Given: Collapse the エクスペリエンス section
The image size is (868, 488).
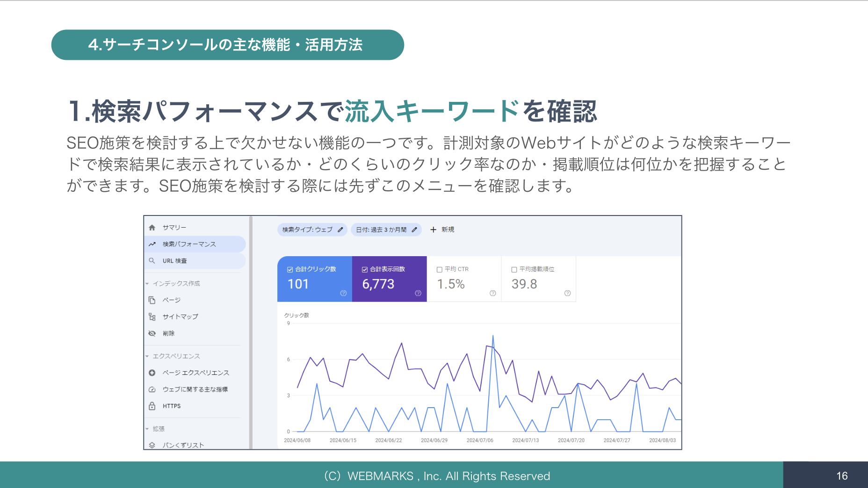Looking at the screenshot, I should pyautogui.click(x=147, y=356).
